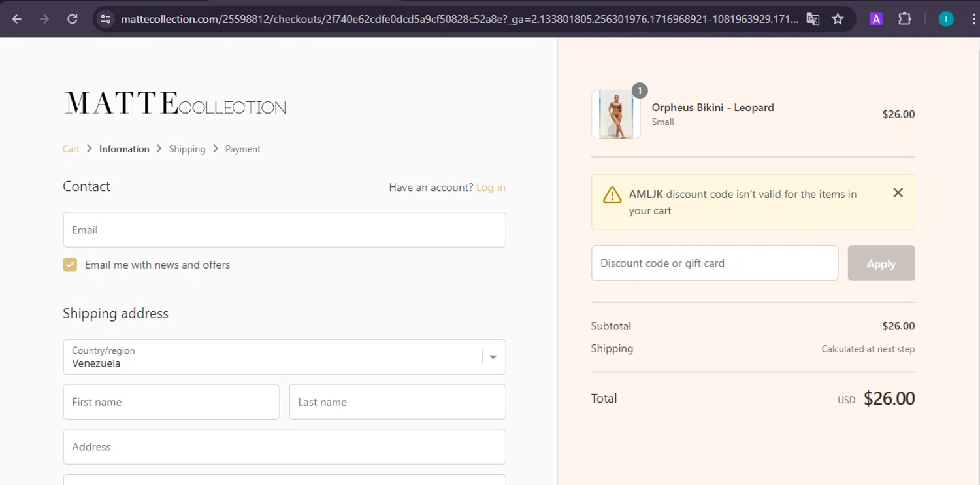Go back with the browser back arrow

pyautogui.click(x=17, y=19)
